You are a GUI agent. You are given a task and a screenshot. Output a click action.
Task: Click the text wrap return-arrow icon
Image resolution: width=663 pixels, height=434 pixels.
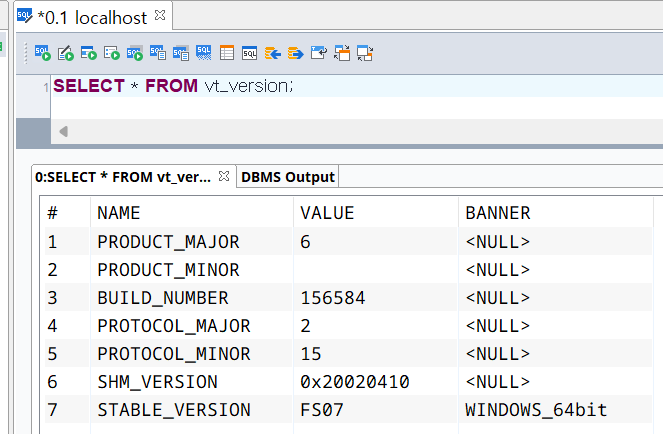tap(318, 53)
